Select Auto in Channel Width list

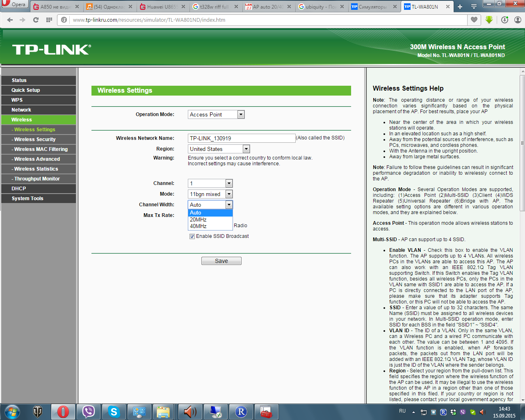[210, 213]
